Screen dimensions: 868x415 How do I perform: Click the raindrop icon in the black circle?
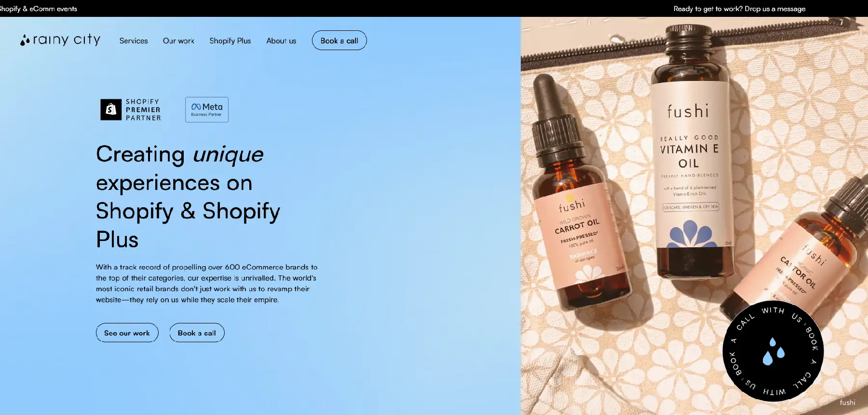click(x=773, y=351)
